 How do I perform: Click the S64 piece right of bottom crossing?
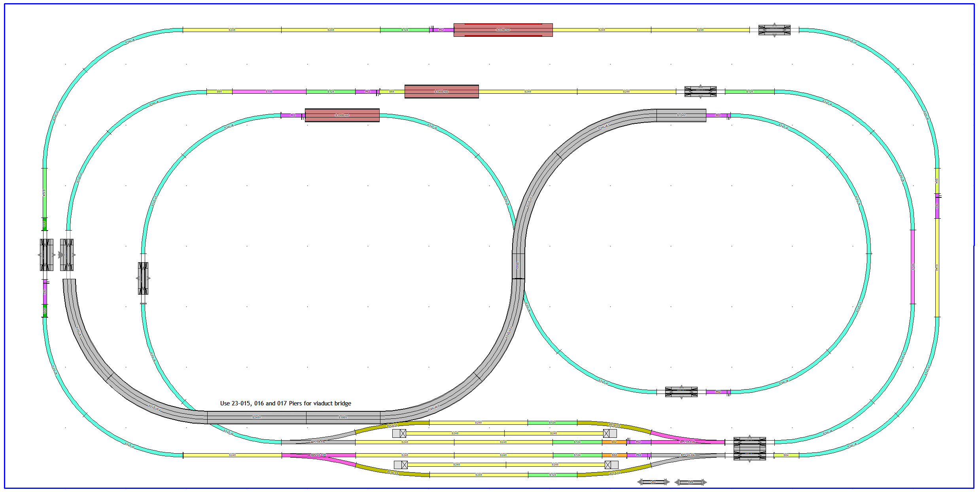[x=786, y=455]
